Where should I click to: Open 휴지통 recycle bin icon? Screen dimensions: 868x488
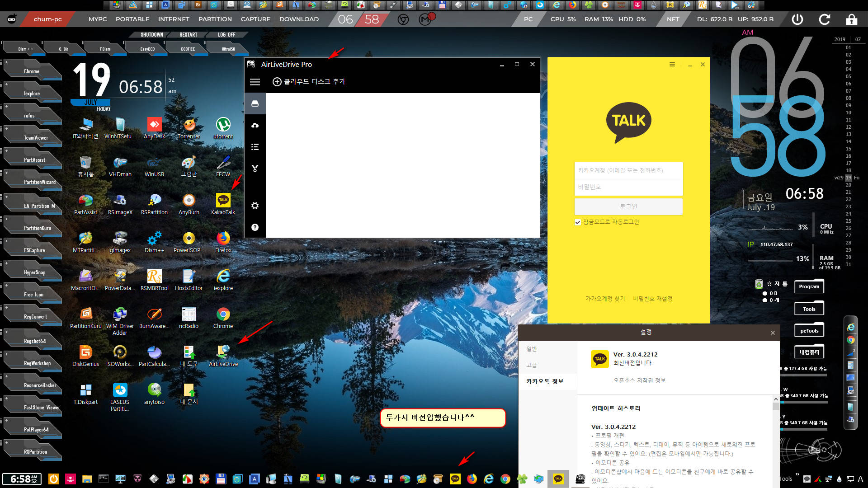coord(85,166)
